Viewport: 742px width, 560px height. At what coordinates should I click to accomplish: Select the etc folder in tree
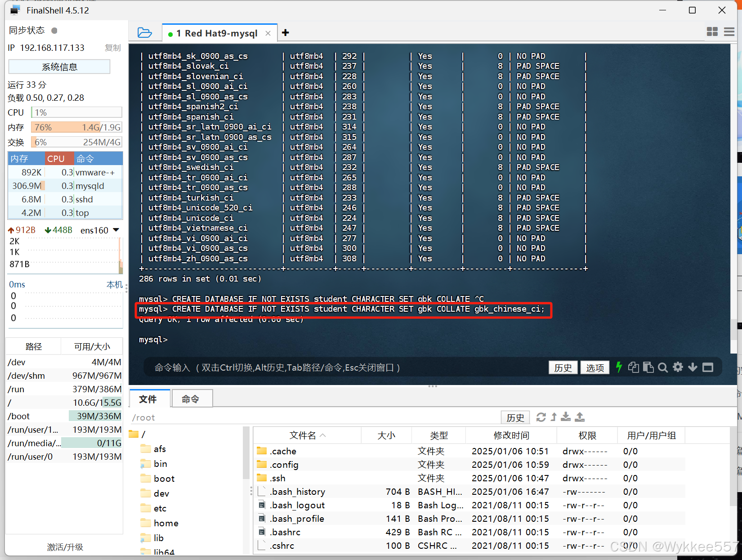pyautogui.click(x=153, y=508)
